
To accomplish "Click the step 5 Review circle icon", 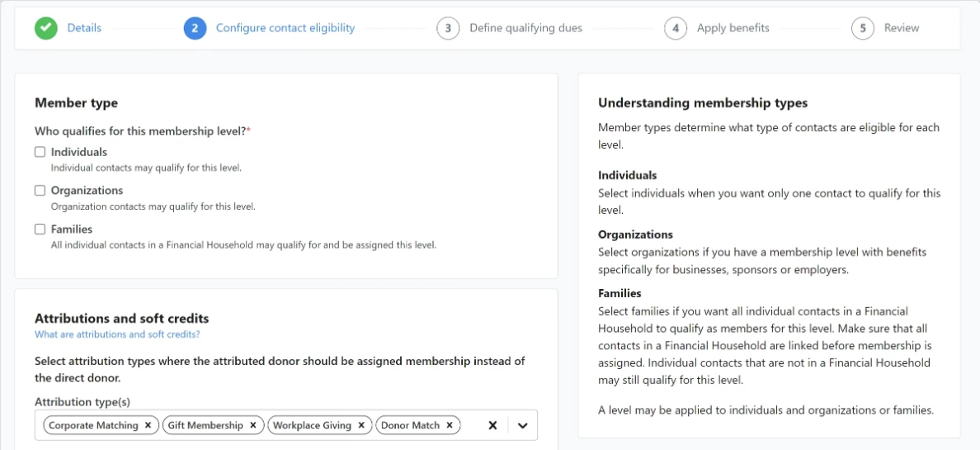I will pyautogui.click(x=863, y=28).
